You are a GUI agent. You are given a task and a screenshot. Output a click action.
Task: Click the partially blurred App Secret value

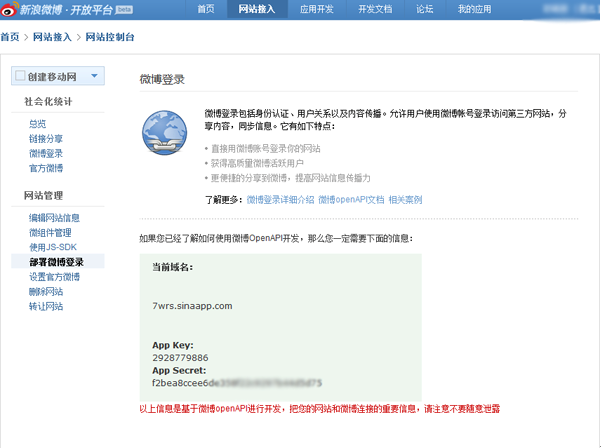pos(237,382)
